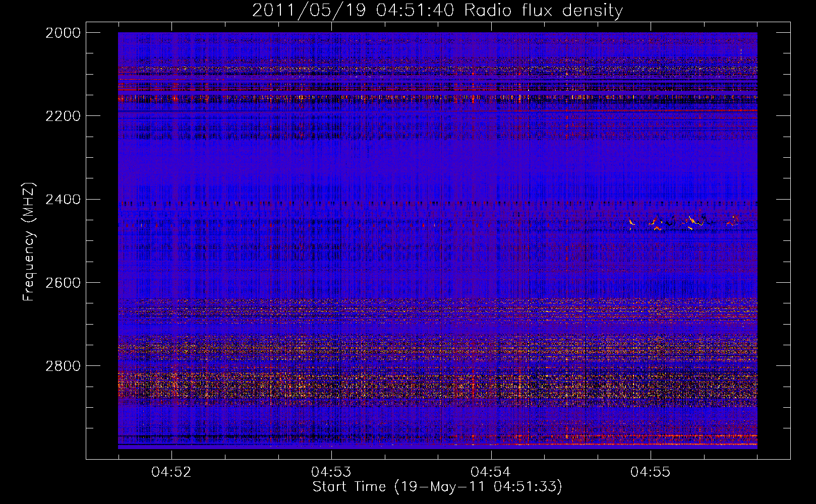Click the "Frequency (MHZ)" axis label
This screenshot has height=504, width=816.
tap(29, 242)
